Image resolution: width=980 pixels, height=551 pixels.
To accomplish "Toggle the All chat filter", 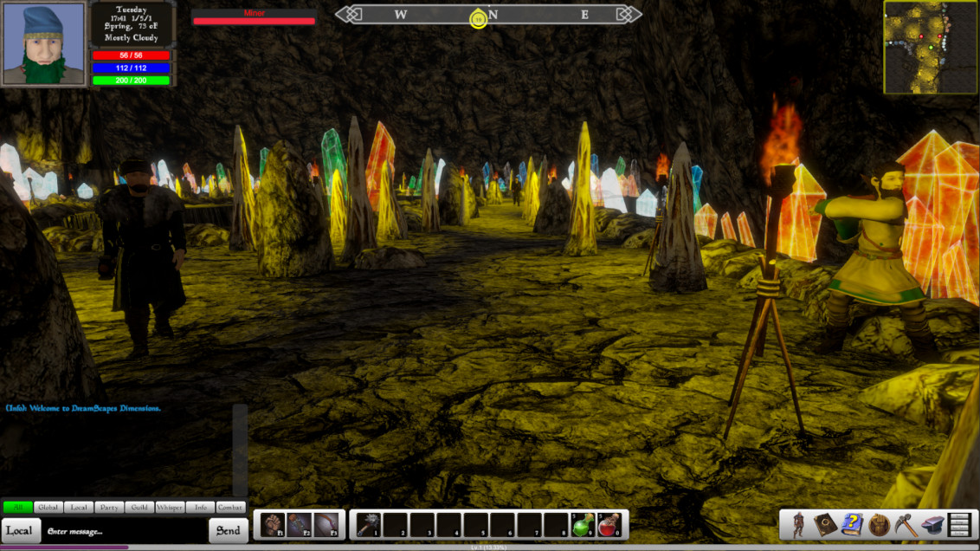I will pos(16,508).
